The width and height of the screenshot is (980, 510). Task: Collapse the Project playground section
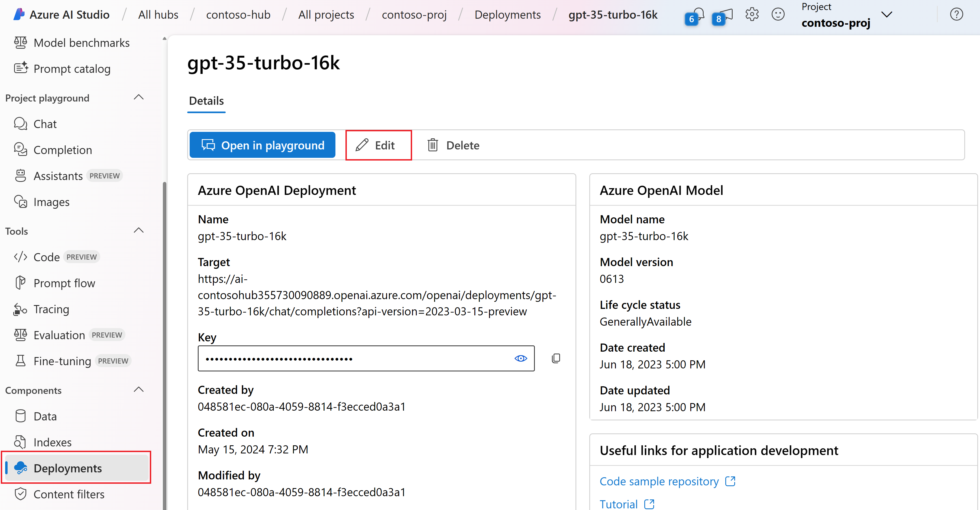point(139,97)
